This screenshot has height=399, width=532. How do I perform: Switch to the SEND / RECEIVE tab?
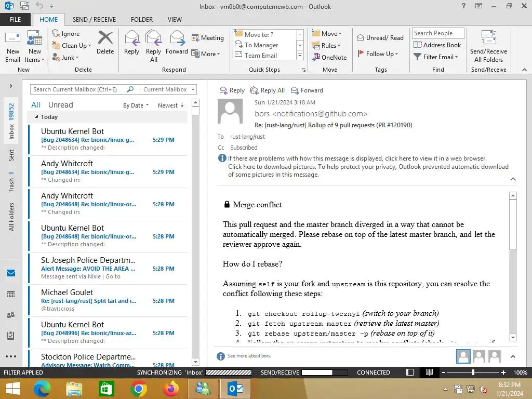tap(94, 19)
